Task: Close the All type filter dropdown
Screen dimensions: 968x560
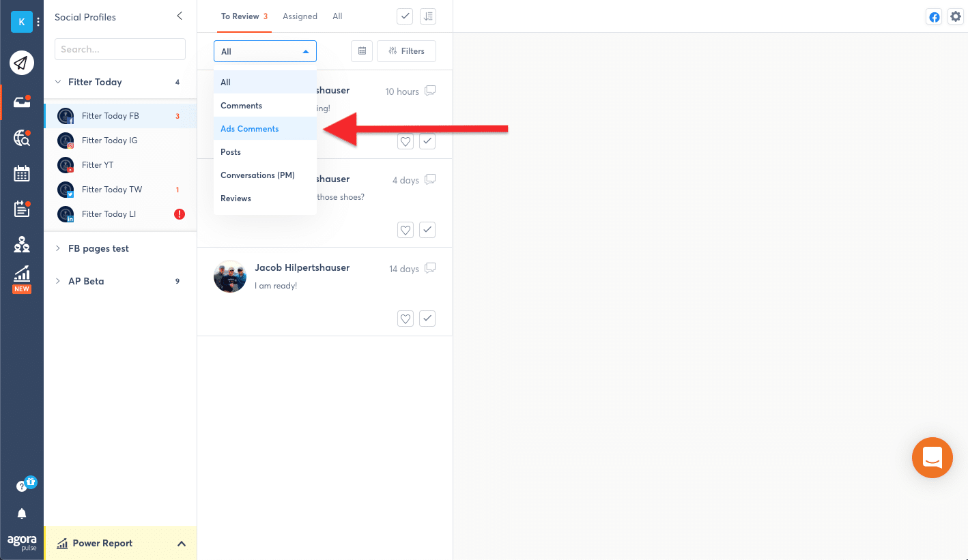Action: point(265,51)
